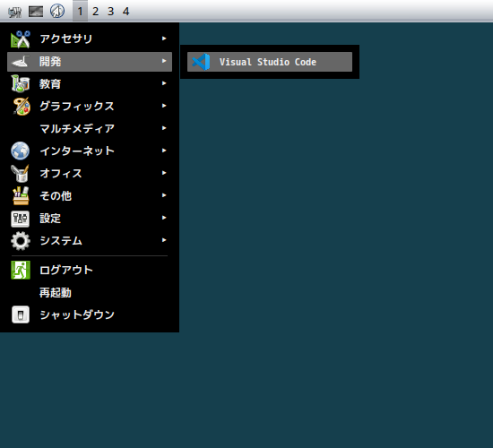
Task: Click the ログアウト exit icon
Action: point(21,270)
